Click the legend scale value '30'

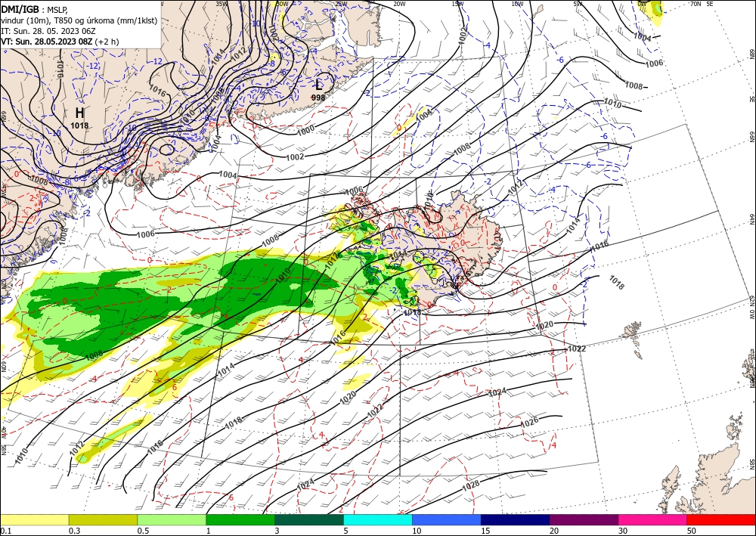tap(623, 531)
